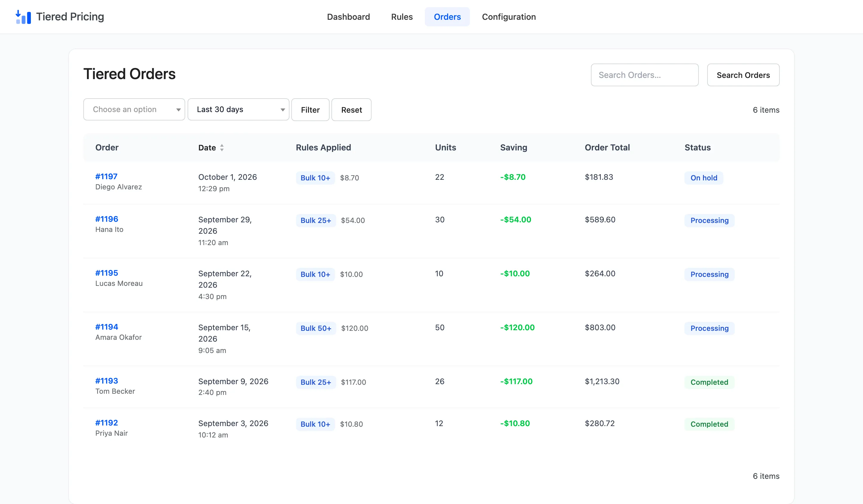The image size is (863, 504).
Task: Click the Saving column header
Action: 513,147
